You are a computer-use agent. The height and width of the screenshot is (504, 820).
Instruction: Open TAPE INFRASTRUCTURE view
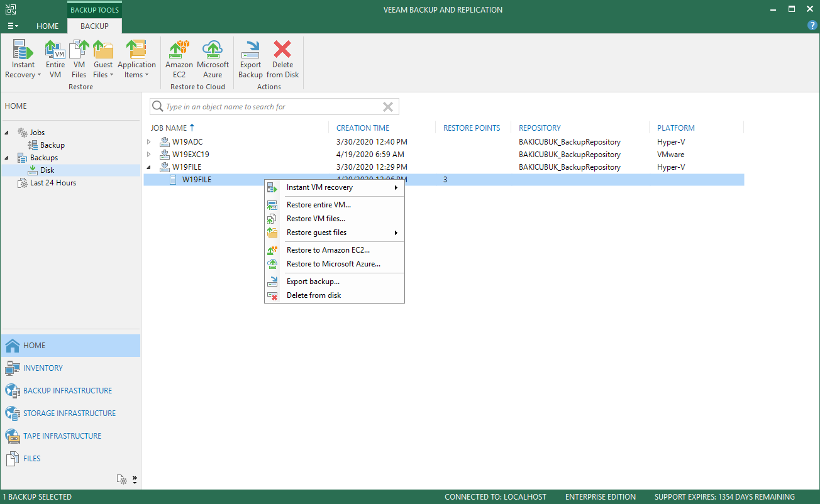tap(70, 436)
